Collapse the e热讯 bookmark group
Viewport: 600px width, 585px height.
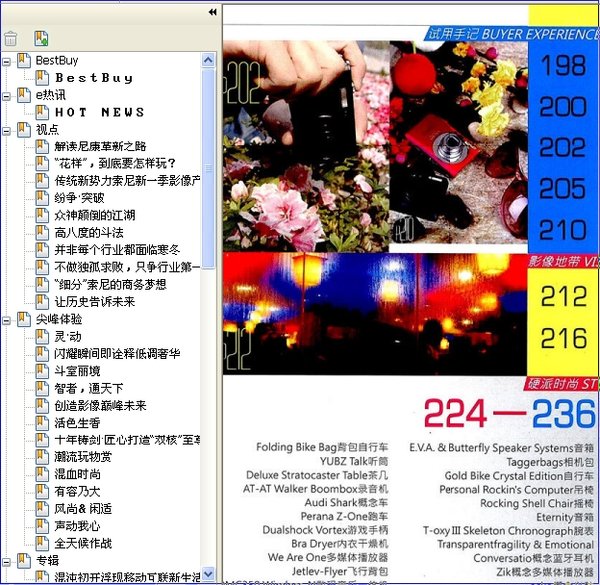tap(7, 96)
